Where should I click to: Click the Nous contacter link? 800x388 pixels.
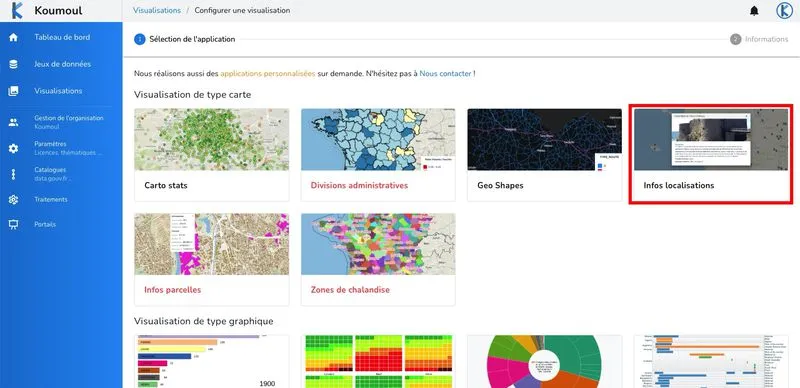(445, 74)
